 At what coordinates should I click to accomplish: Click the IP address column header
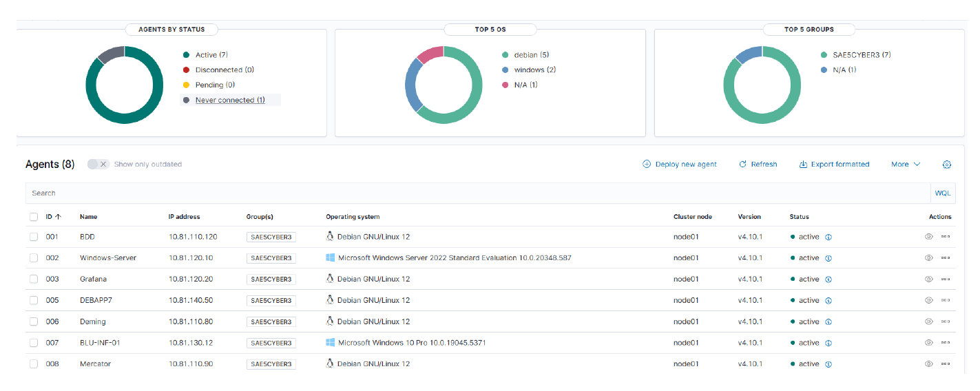(x=185, y=217)
